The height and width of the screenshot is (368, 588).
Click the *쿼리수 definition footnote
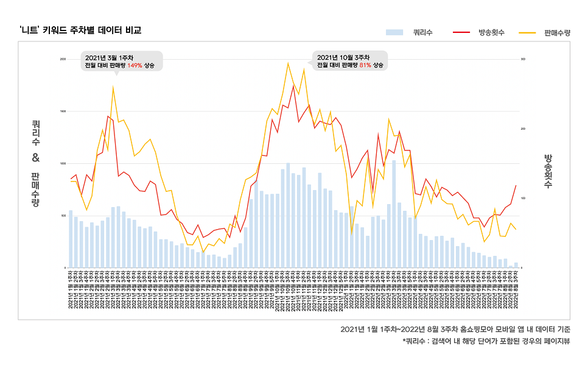pyautogui.click(x=486, y=342)
